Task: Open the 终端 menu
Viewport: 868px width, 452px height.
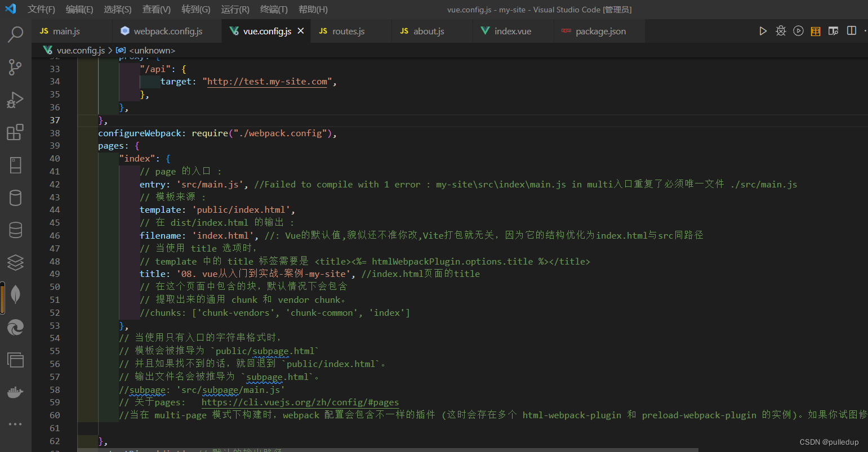Action: tap(274, 9)
